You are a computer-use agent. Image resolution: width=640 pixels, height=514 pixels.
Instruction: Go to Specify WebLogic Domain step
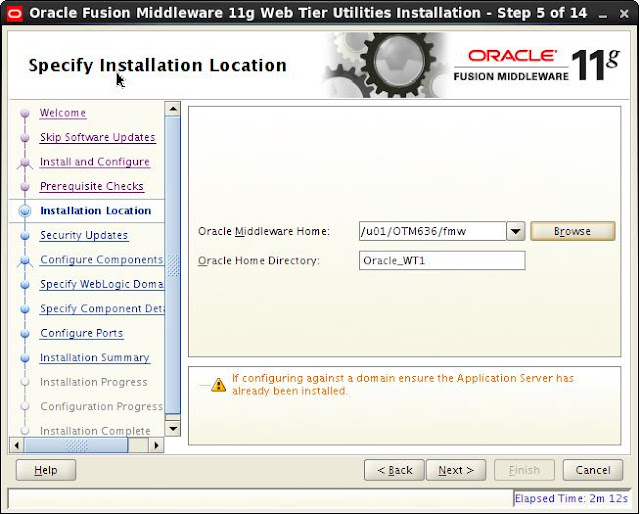point(101,284)
